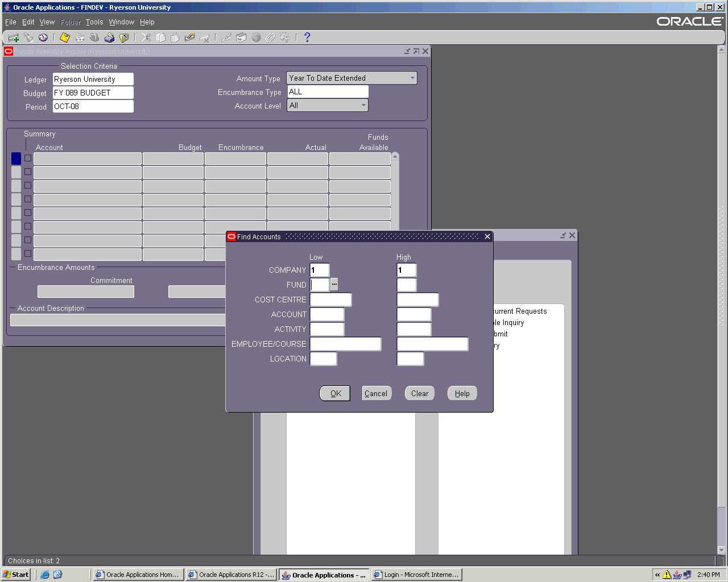
Task: Open Window Help question mark icon
Action: (307, 38)
